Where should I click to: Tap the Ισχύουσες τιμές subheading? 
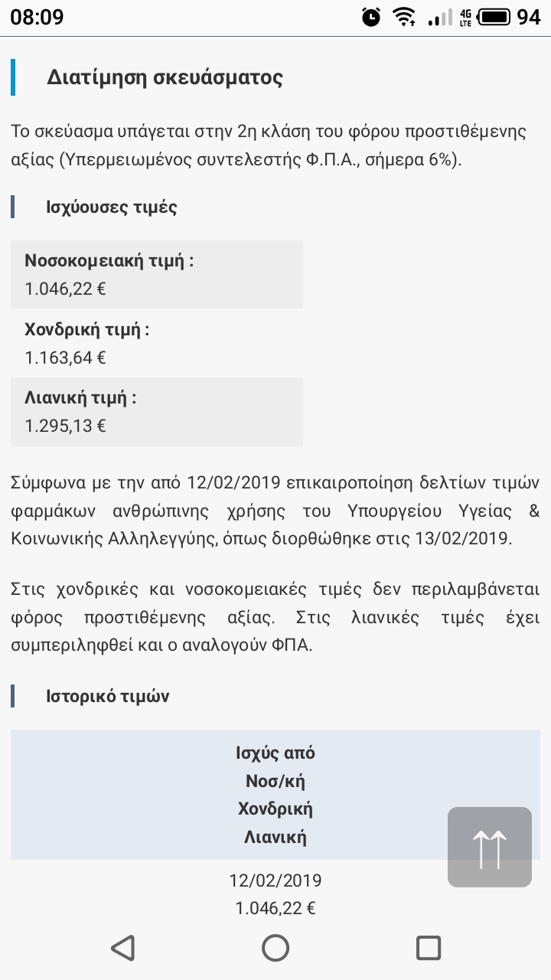point(112,207)
